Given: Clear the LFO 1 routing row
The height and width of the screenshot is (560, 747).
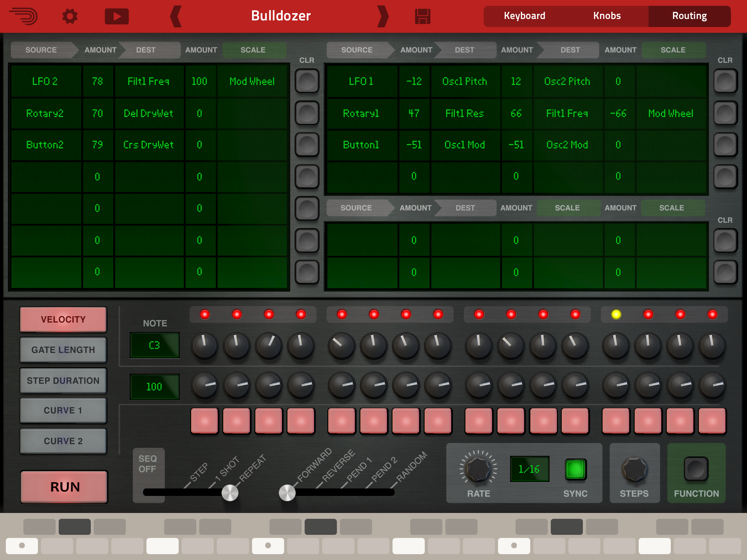Looking at the screenshot, I should tap(725, 81).
